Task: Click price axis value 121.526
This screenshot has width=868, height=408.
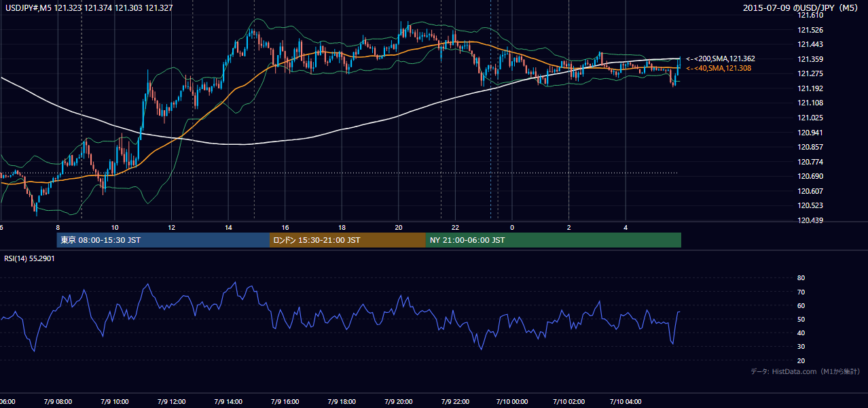Action: [x=810, y=30]
